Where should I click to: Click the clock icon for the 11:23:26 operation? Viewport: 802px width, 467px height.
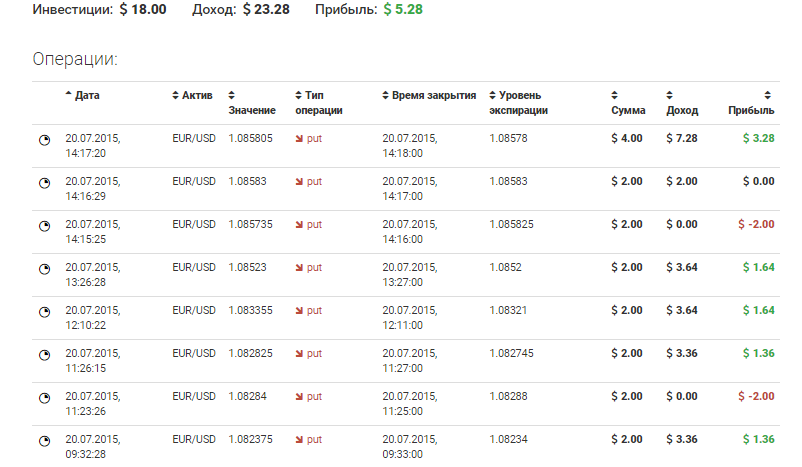pos(44,398)
